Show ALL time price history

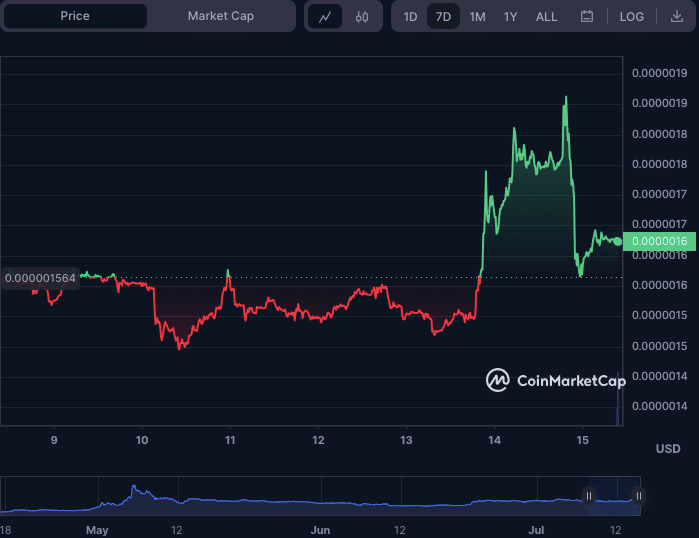click(x=547, y=17)
